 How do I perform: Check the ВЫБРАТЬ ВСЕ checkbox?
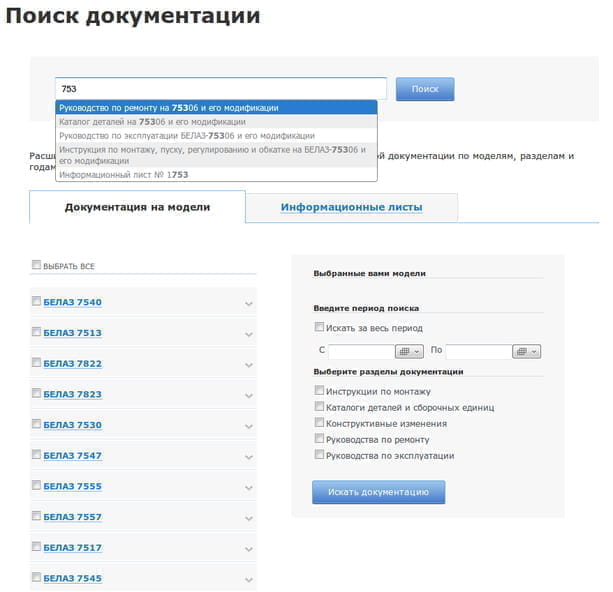[36, 265]
